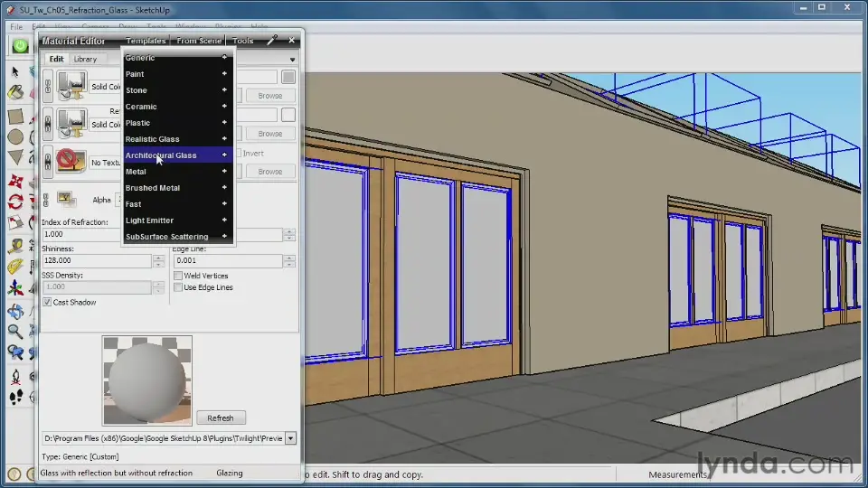Activate the red Move tool
The height and width of the screenshot is (488, 868).
15,182
